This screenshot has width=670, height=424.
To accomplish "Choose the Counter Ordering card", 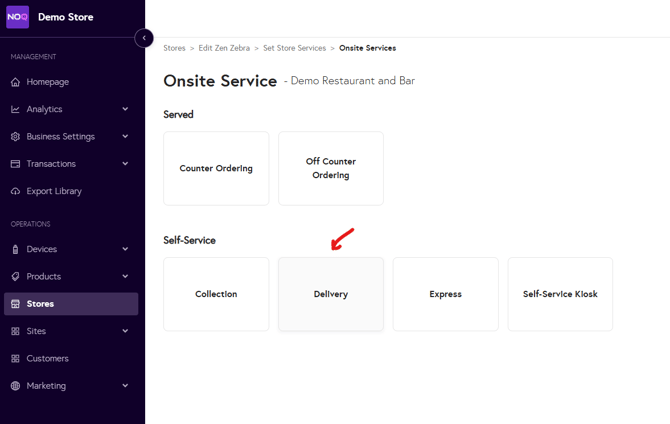I will 216,168.
